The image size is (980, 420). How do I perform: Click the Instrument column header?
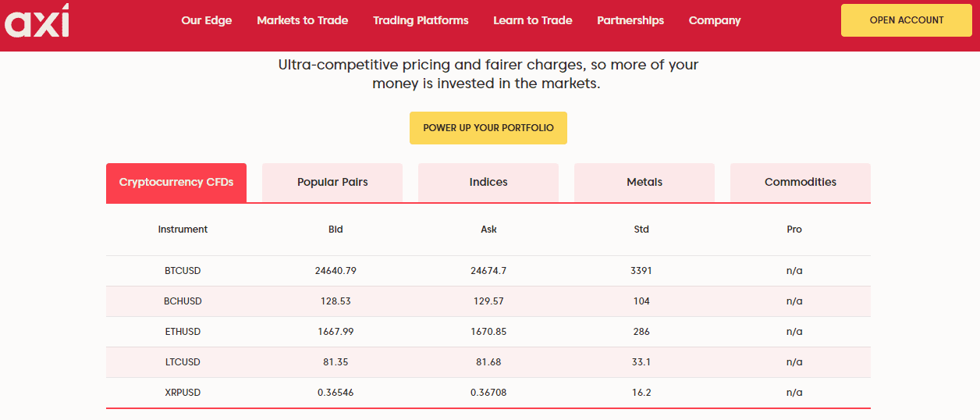[183, 230]
